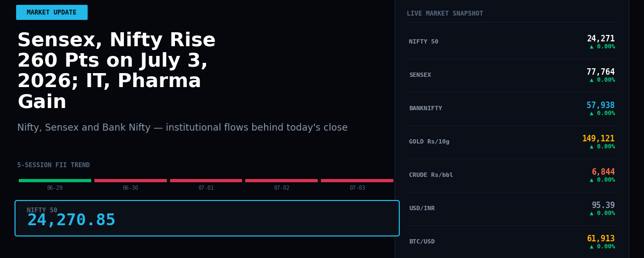Viewport: 644px width, 258px height.
Task: Select the 07-02 FII trend bar
Action: tap(281, 181)
